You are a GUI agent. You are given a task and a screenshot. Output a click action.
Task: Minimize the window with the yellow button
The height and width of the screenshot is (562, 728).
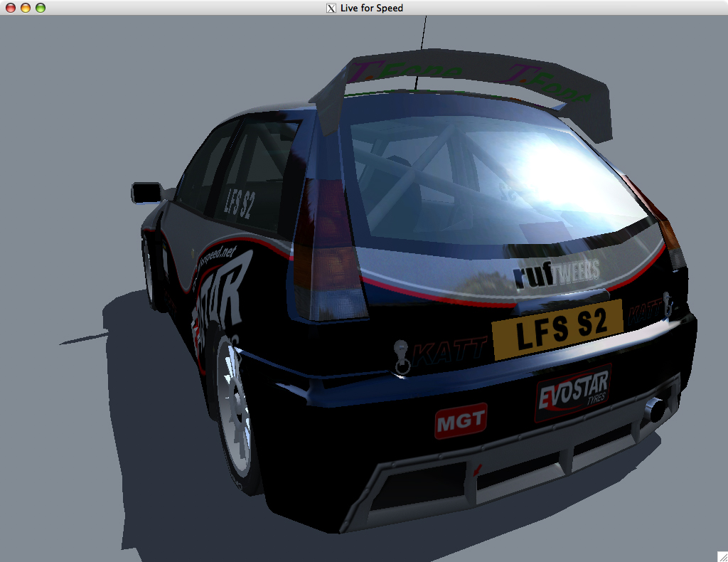tap(26, 8)
